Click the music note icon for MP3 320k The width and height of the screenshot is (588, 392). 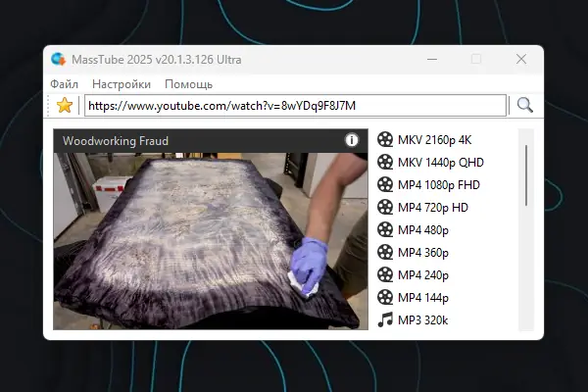385,319
